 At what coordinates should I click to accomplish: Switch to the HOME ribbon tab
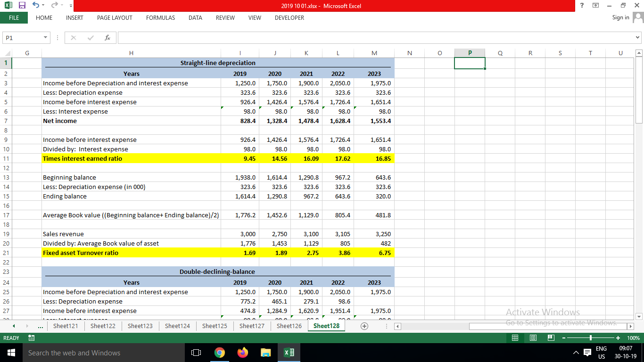pos(44,17)
